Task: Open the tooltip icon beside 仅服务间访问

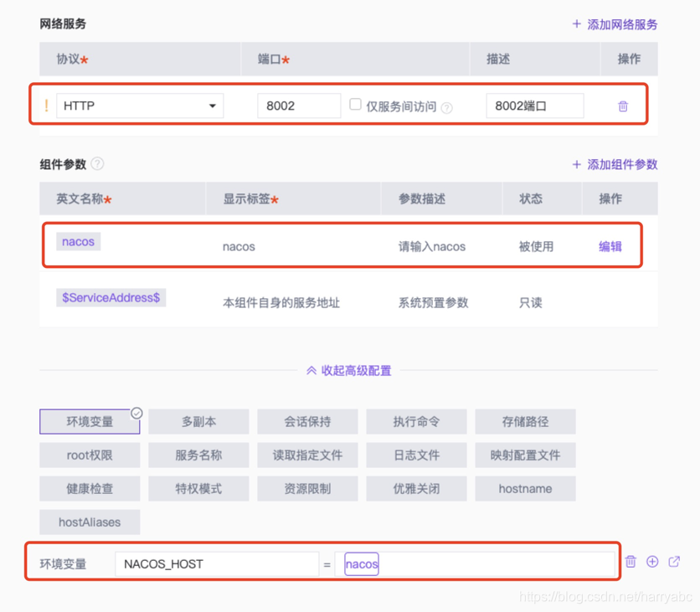Action: 446,105
